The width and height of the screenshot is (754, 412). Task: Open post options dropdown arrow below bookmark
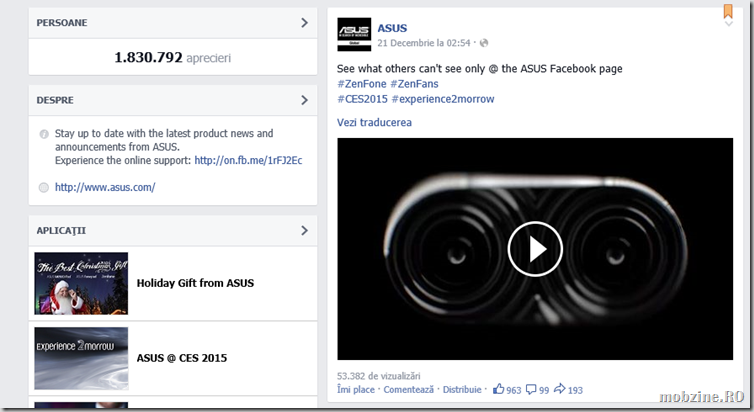(729, 24)
